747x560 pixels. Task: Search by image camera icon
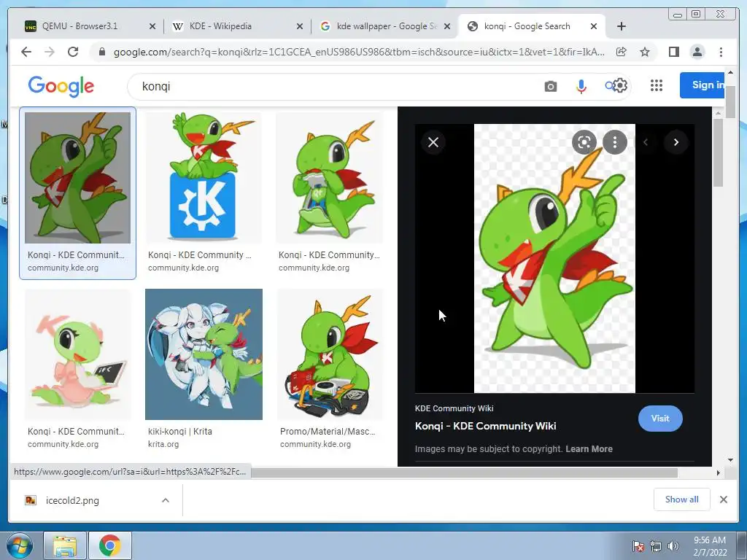tap(550, 86)
